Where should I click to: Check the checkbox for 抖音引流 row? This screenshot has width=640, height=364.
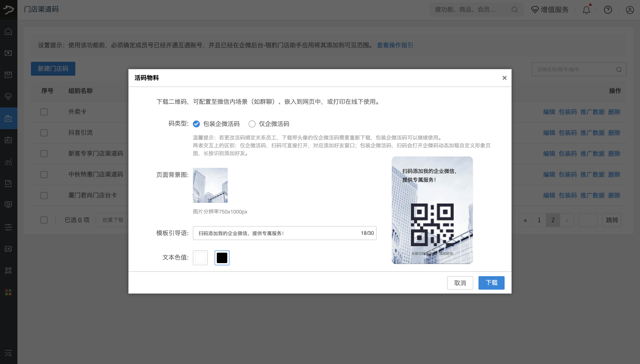coord(44,133)
